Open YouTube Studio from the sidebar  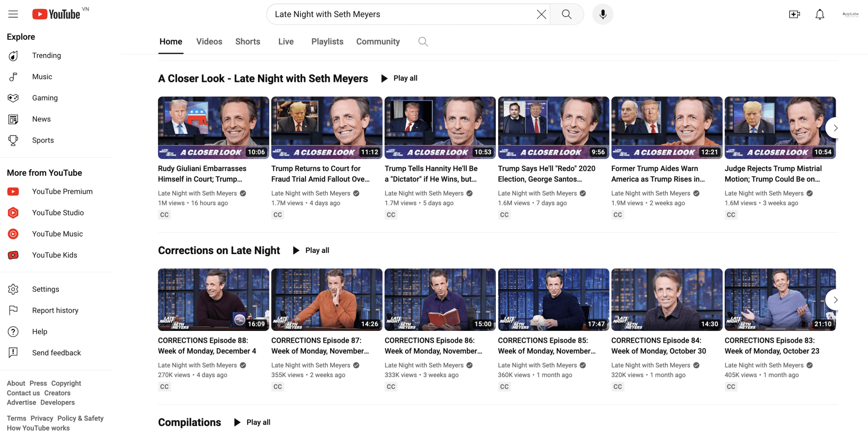pos(58,213)
